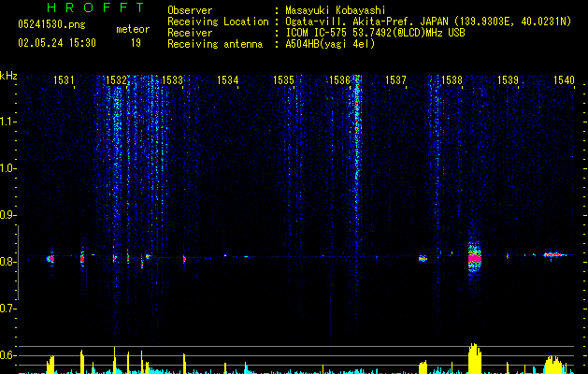Viewport: 588px width, 374px height.
Task: Click the date stamp 02.05.24 15:30
Action: click(x=57, y=43)
